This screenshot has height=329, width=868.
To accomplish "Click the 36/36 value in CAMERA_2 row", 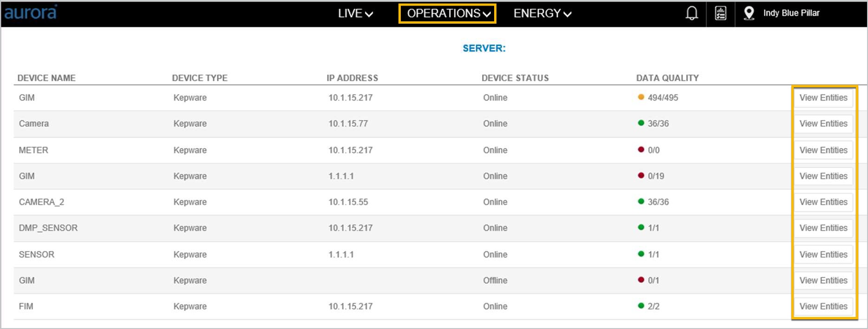I will pyautogui.click(x=659, y=202).
